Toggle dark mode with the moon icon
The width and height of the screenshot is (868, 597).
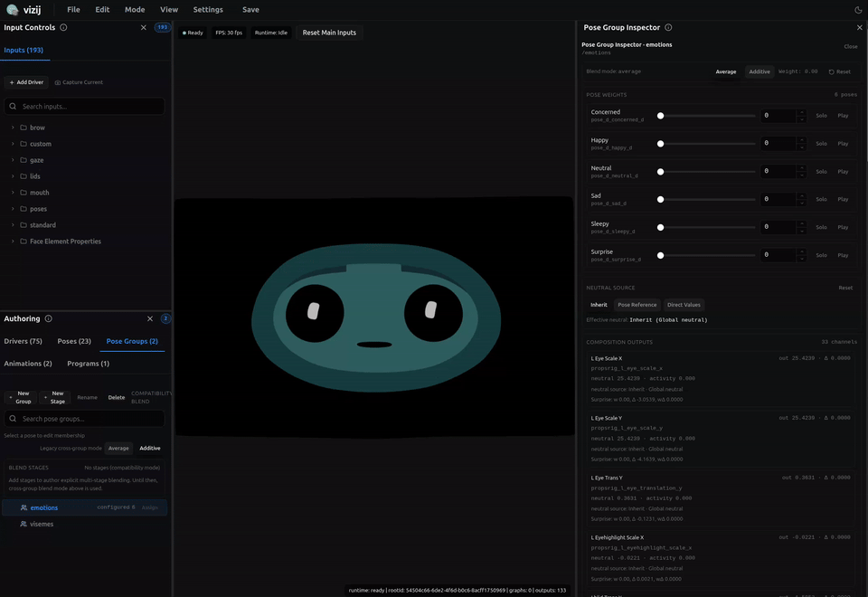pyautogui.click(x=858, y=10)
